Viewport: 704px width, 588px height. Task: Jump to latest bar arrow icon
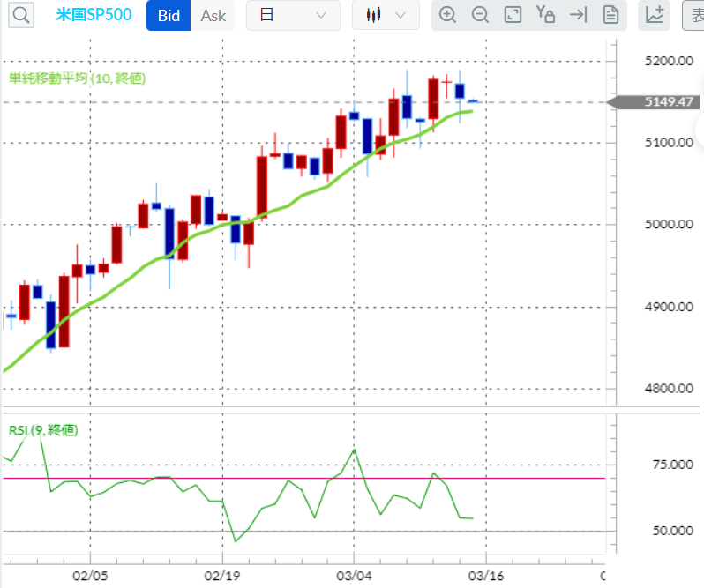579,15
